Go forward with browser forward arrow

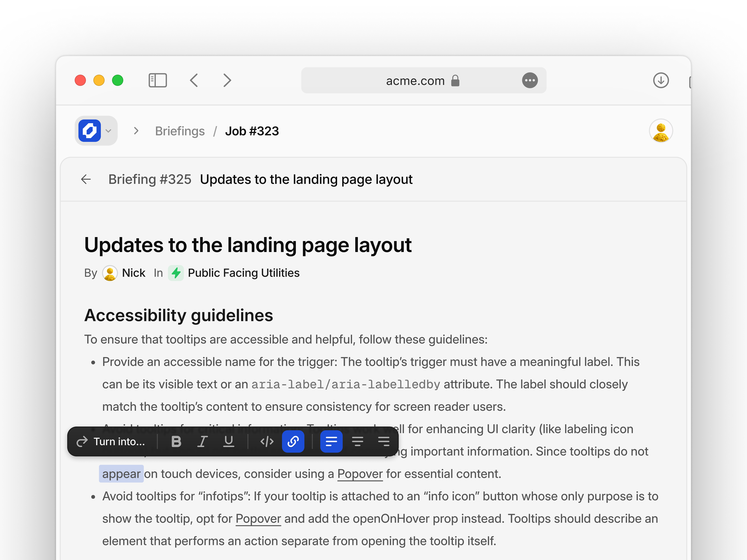pyautogui.click(x=227, y=80)
